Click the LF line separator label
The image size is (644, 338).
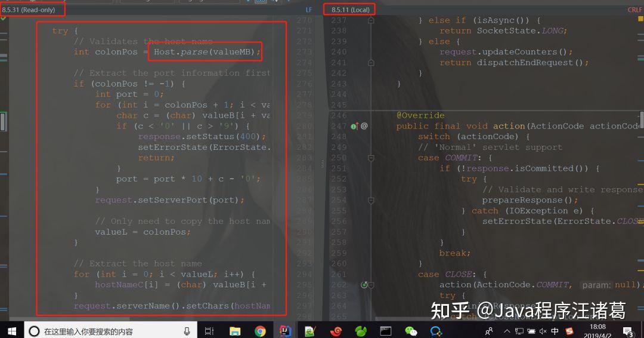(309, 10)
